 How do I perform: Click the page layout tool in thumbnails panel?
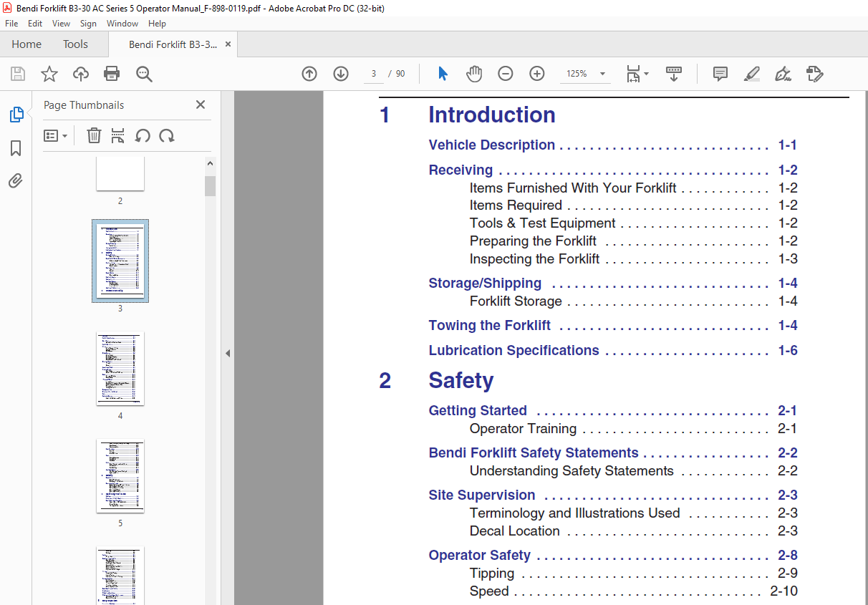pyautogui.click(x=118, y=135)
